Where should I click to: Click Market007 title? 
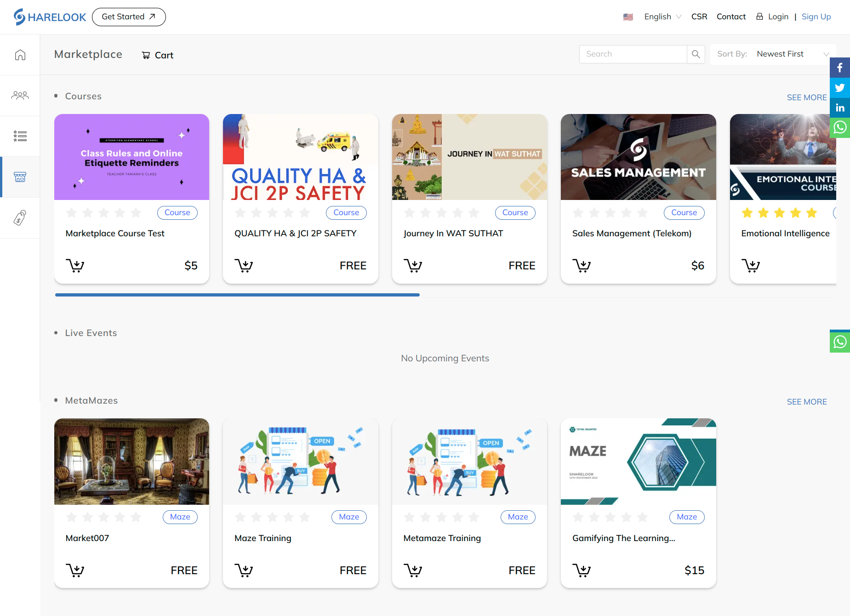pos(87,538)
